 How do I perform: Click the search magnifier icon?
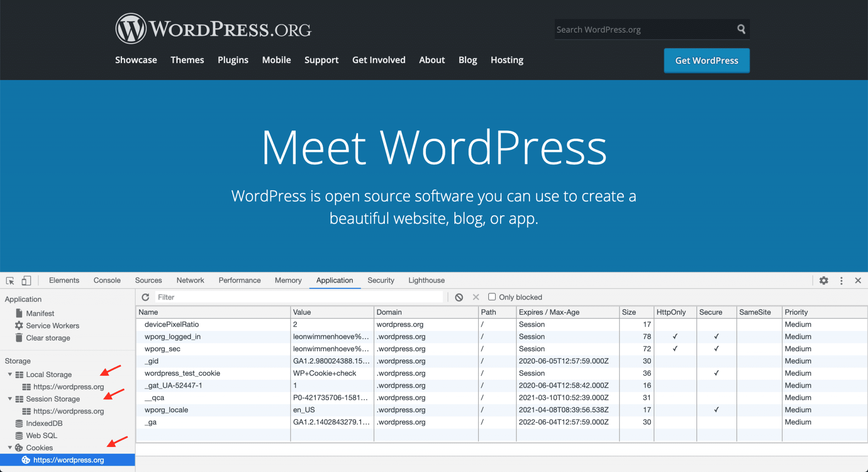click(x=741, y=29)
